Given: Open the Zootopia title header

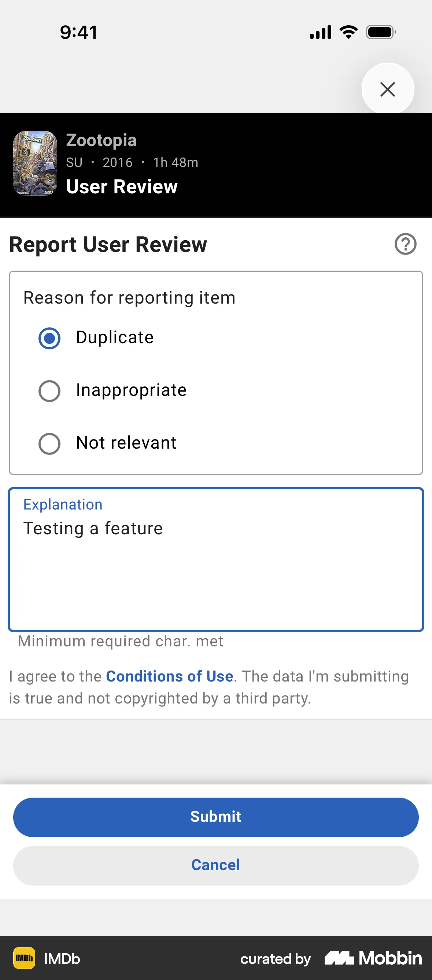Looking at the screenshot, I should 101,140.
